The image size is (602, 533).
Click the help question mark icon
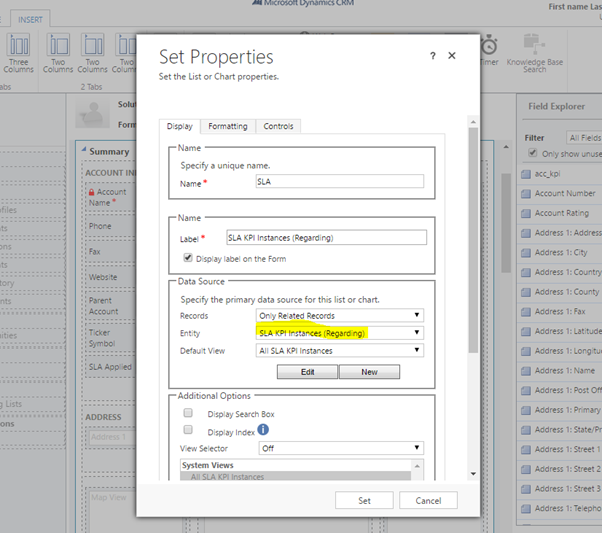(x=432, y=56)
